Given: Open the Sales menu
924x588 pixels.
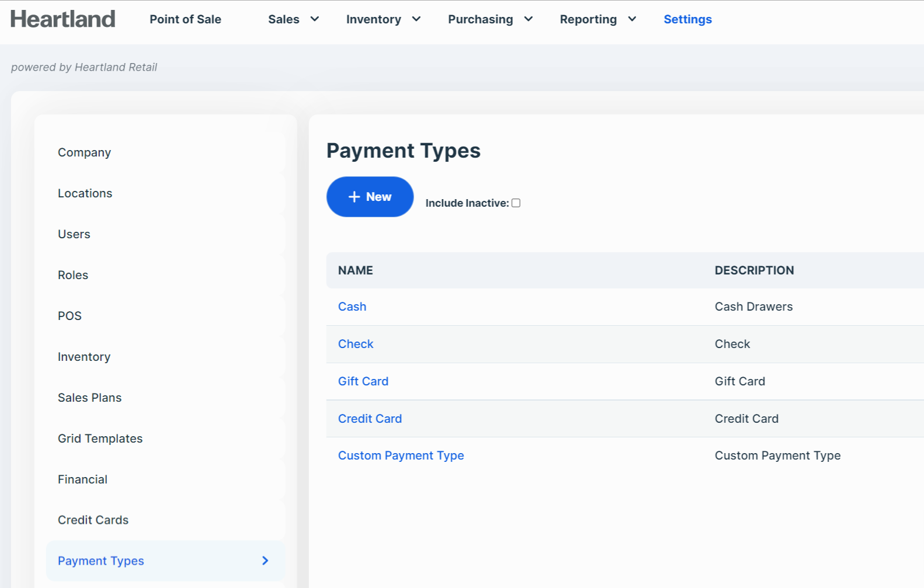Looking at the screenshot, I should tap(284, 19).
